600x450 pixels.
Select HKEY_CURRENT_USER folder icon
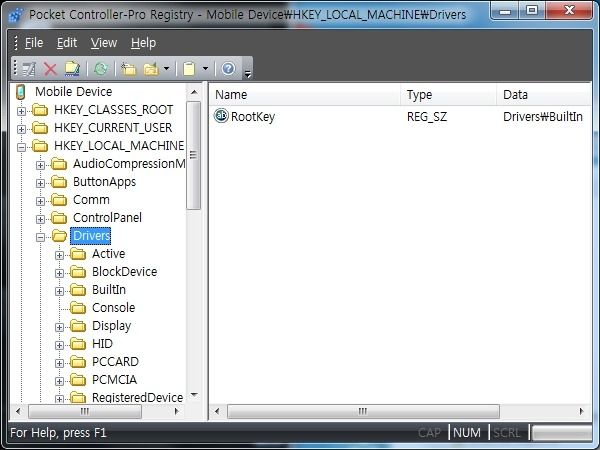[40, 128]
